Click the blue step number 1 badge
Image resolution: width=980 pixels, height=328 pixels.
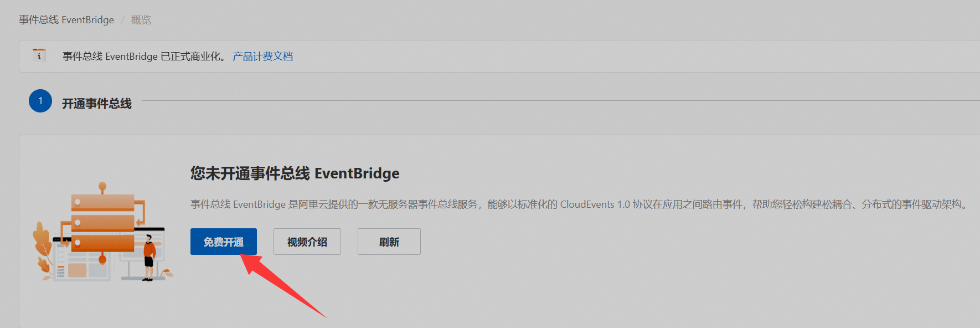click(x=40, y=101)
